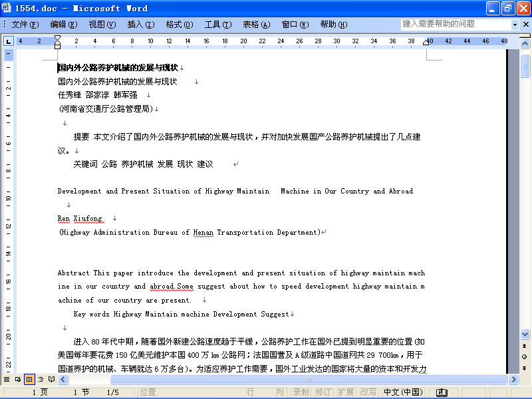Image resolution: width=532 pixels, height=399 pixels.
Task: Click horizontal scrollbar right arrow
Action: click(x=513, y=379)
